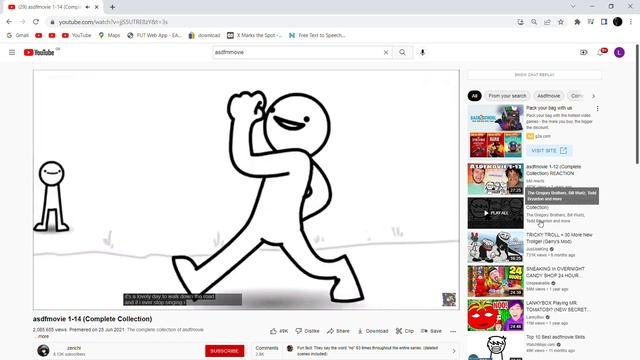Open the YouTube text bookmark

[76, 36]
